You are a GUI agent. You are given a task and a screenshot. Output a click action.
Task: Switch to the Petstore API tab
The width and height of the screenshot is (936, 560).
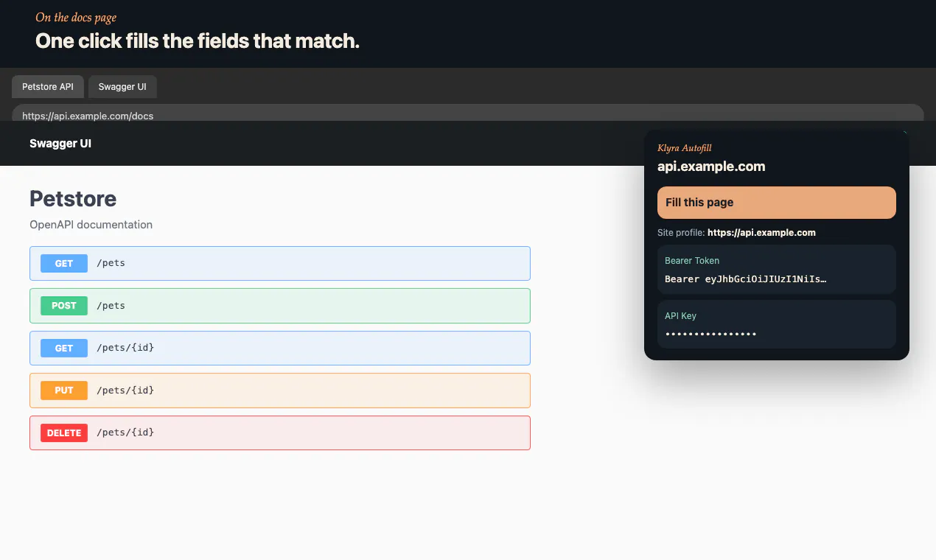click(48, 87)
